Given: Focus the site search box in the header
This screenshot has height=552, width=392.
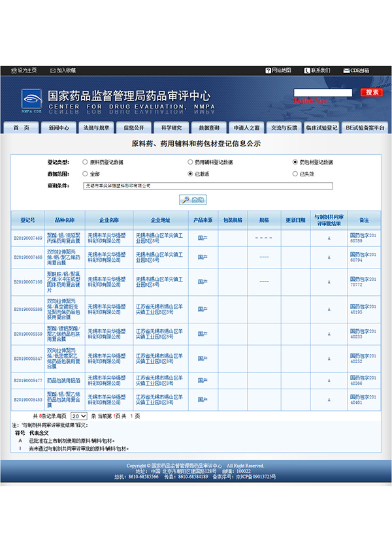Looking at the screenshot, I should (323, 92).
